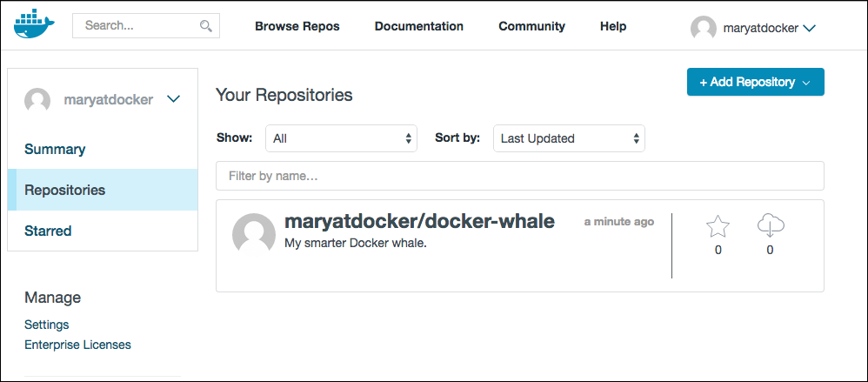Open the maryatdocker/docker-whale repository link
Screen dimensions: 868x382
tap(419, 221)
